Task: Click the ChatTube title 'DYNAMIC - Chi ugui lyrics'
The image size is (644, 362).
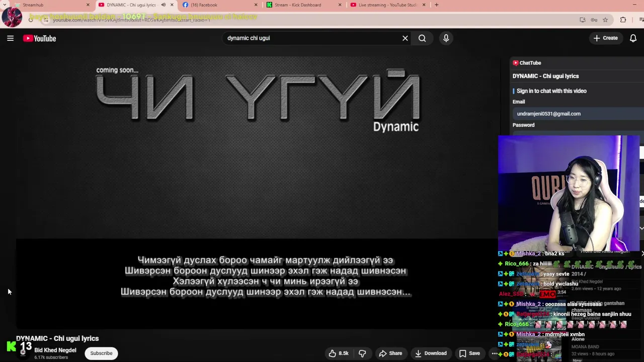Action: [545, 76]
